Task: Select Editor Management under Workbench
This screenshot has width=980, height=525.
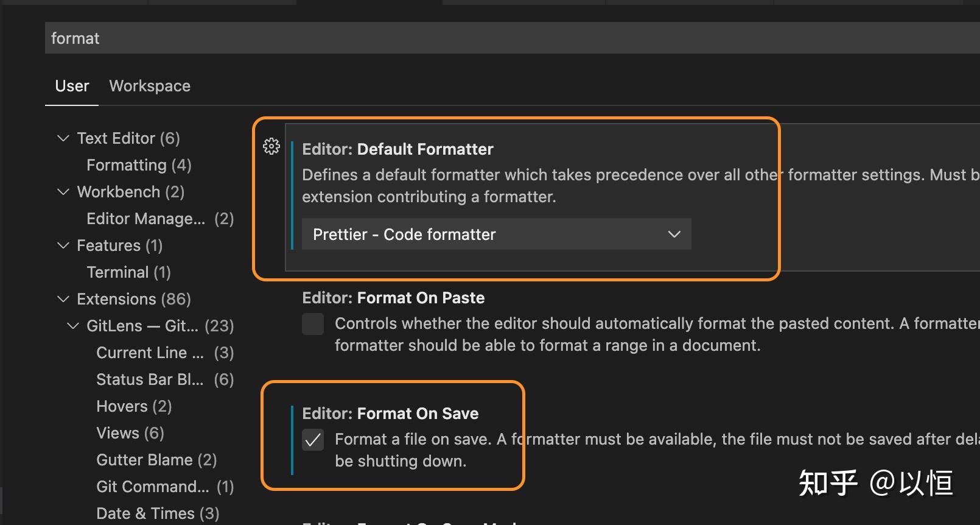Action: pyautogui.click(x=159, y=218)
